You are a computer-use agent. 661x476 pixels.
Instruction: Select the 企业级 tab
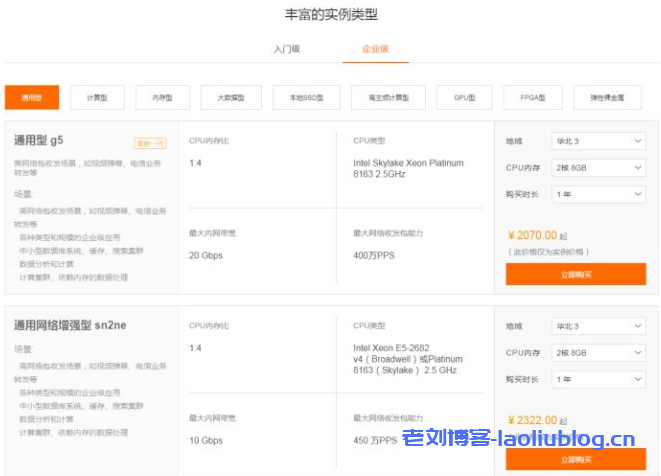coord(375,48)
